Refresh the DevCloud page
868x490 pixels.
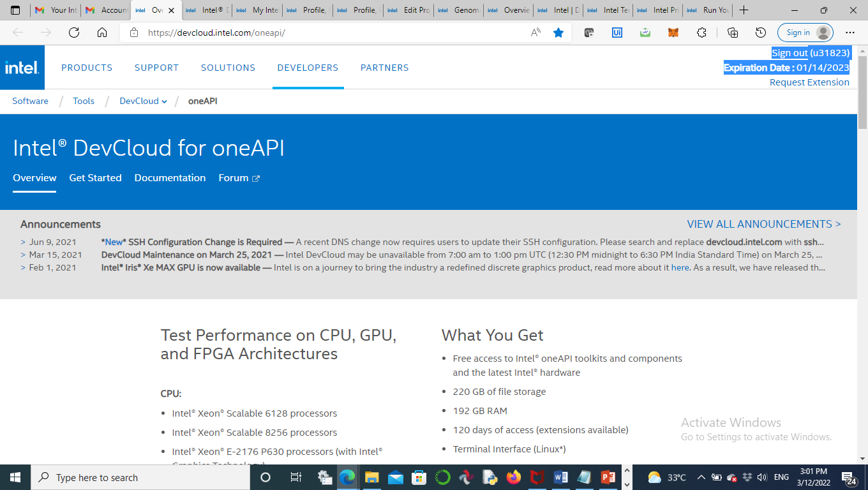(x=73, y=32)
